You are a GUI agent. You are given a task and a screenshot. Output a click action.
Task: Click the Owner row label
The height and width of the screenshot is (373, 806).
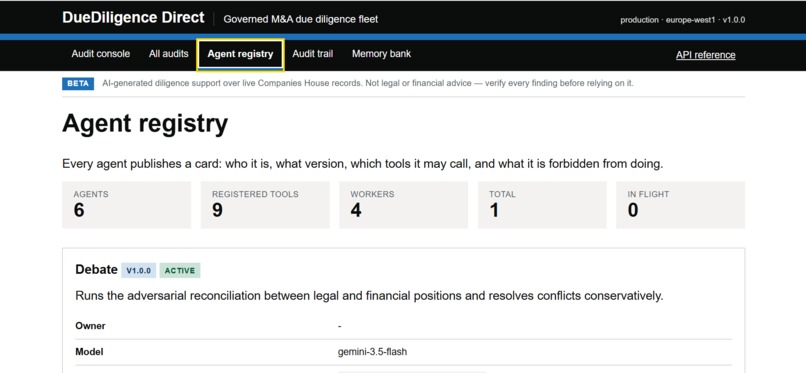[x=90, y=326]
